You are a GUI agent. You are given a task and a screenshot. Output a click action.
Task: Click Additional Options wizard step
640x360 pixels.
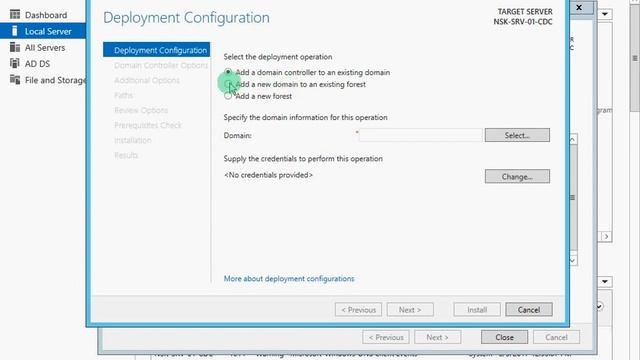(x=147, y=80)
